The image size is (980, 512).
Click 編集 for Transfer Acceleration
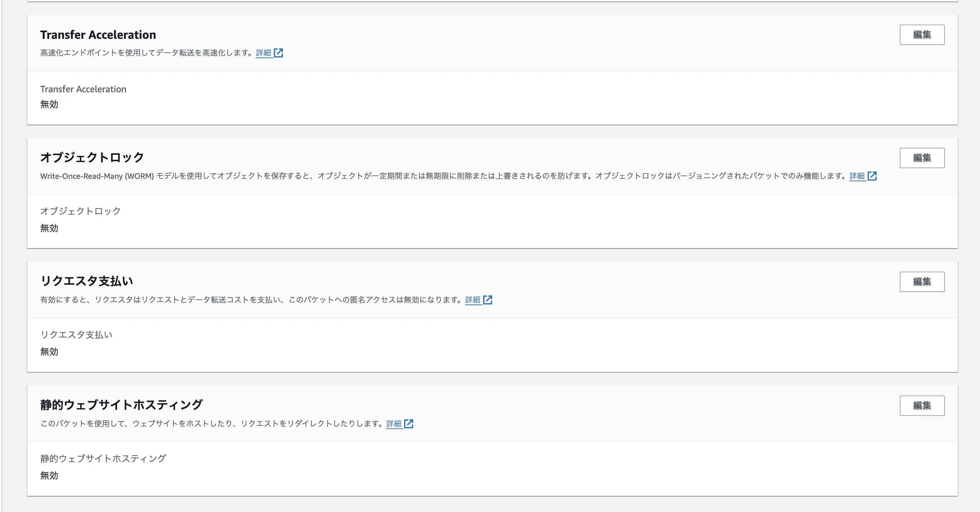tap(922, 34)
